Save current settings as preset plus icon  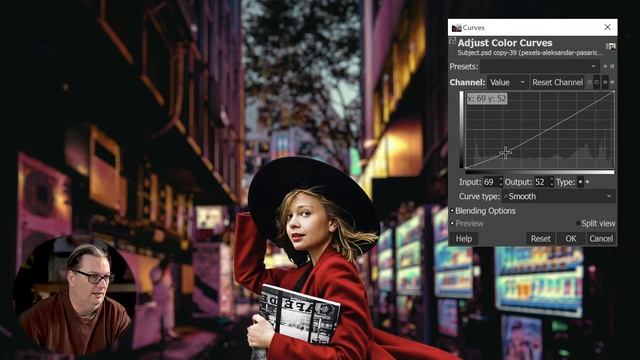tap(605, 66)
